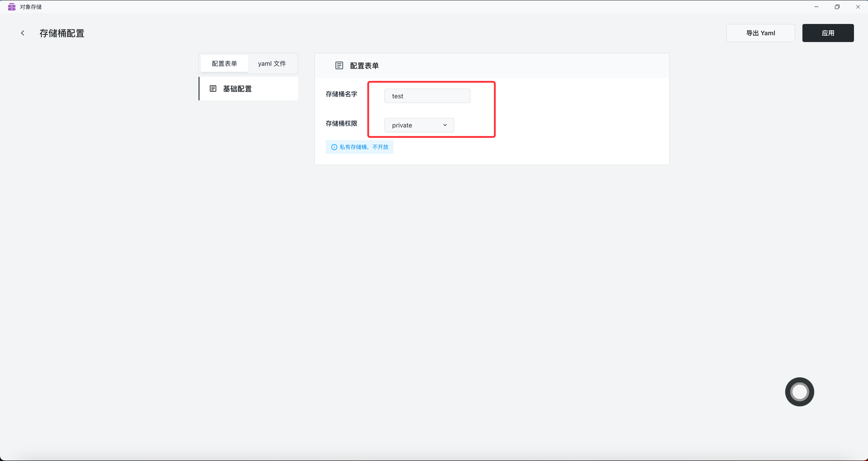Minimize the 对象存储 window
The height and width of the screenshot is (461, 868).
tap(816, 7)
